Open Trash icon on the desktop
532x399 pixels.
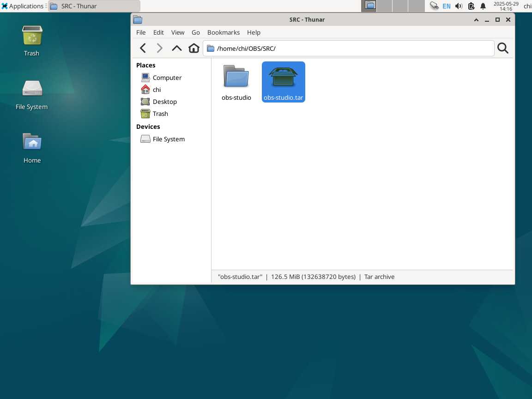point(32,41)
